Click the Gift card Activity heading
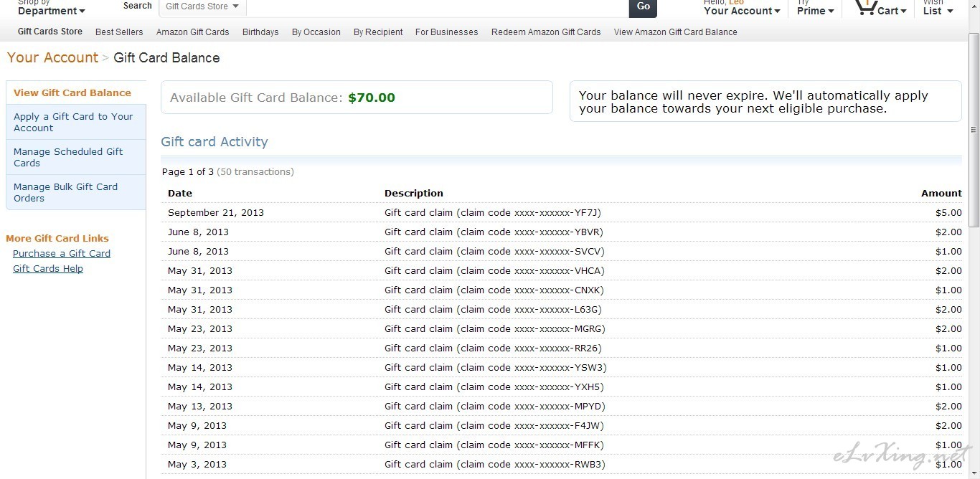980x479 pixels. click(215, 141)
